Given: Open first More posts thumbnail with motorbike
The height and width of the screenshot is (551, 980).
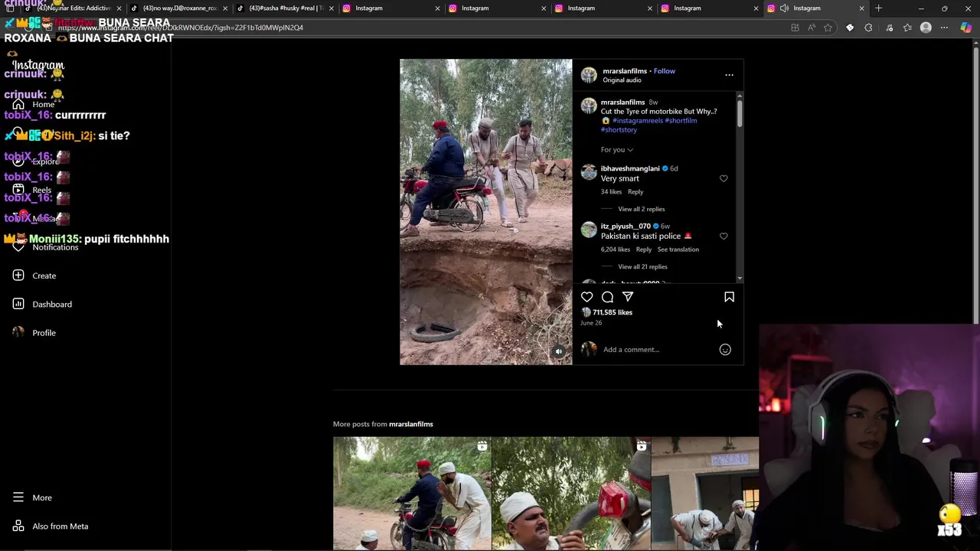Looking at the screenshot, I should 412,493.
